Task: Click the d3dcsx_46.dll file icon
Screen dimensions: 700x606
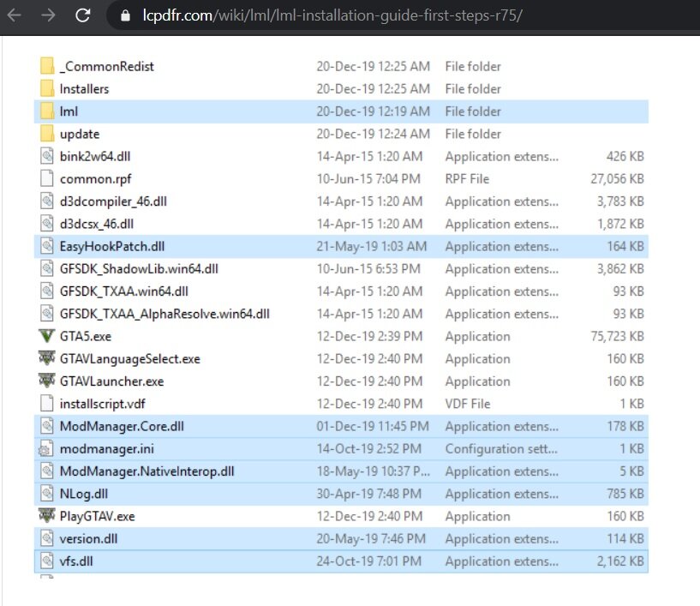Action: [47, 224]
